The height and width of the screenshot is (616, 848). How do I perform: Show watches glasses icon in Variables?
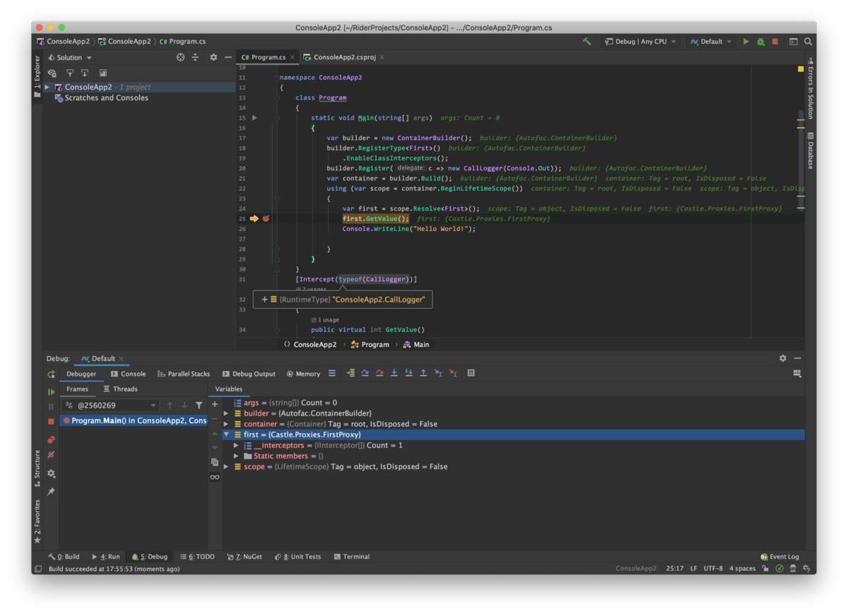pyautogui.click(x=215, y=478)
